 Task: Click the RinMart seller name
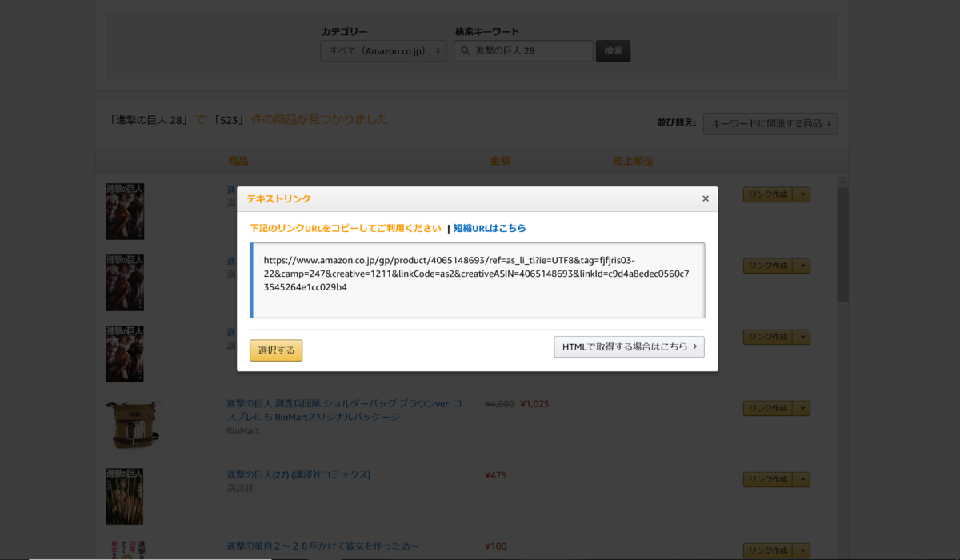click(242, 430)
